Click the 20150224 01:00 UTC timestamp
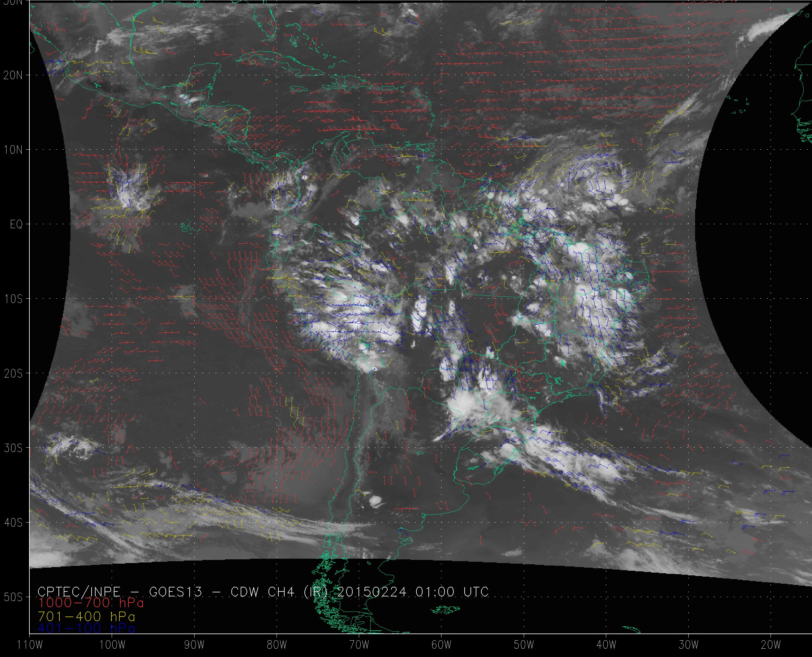The image size is (812, 657). (413, 591)
